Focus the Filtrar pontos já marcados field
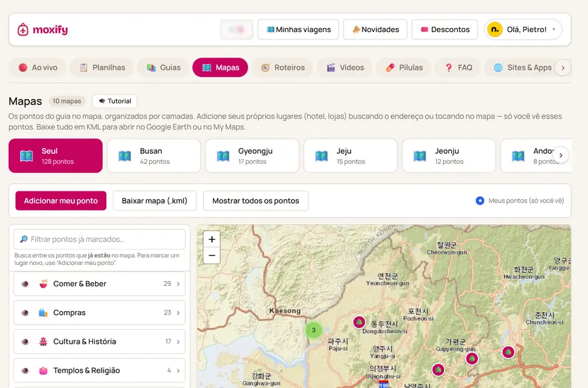This screenshot has width=588, height=388. [x=100, y=239]
